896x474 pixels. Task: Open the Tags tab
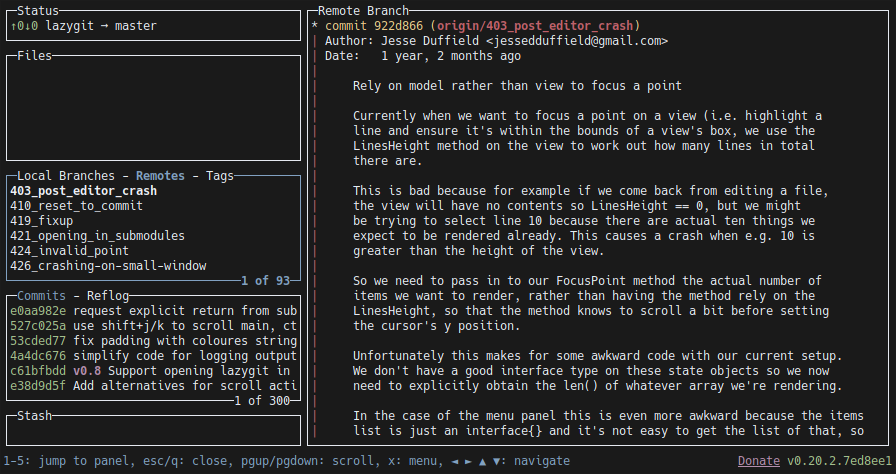[219, 176]
